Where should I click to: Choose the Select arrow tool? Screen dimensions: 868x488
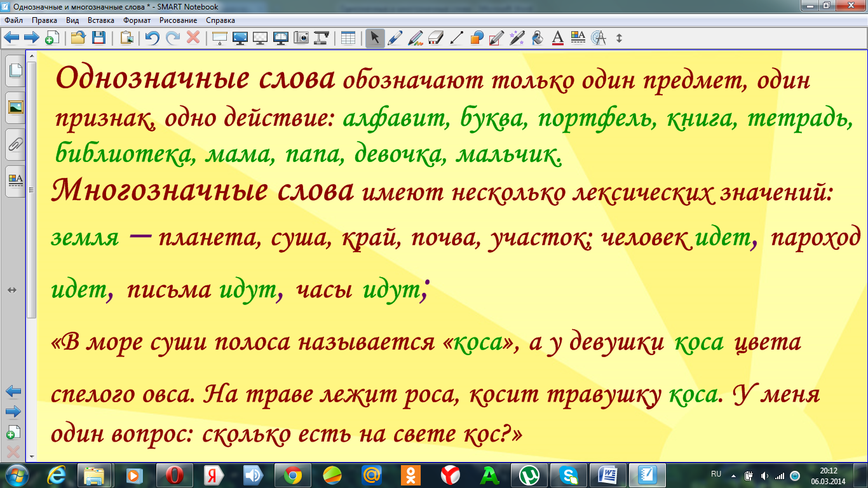pyautogui.click(x=375, y=38)
